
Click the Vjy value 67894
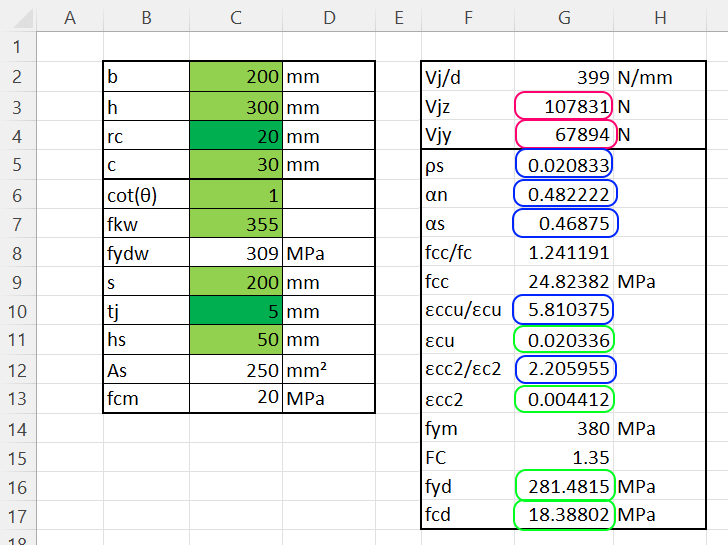point(564,135)
